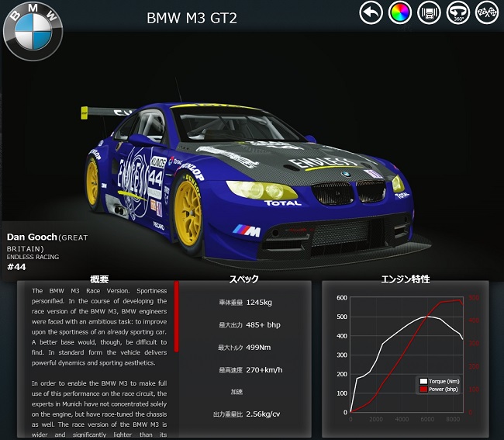
Task: Click the スペック section heading
Action: click(x=243, y=279)
